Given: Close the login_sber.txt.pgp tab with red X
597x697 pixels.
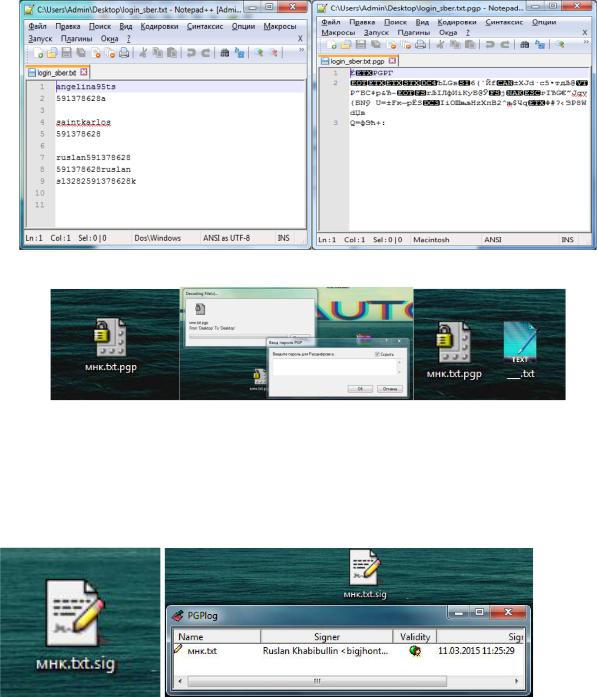Looking at the screenshot, I should click(392, 61).
